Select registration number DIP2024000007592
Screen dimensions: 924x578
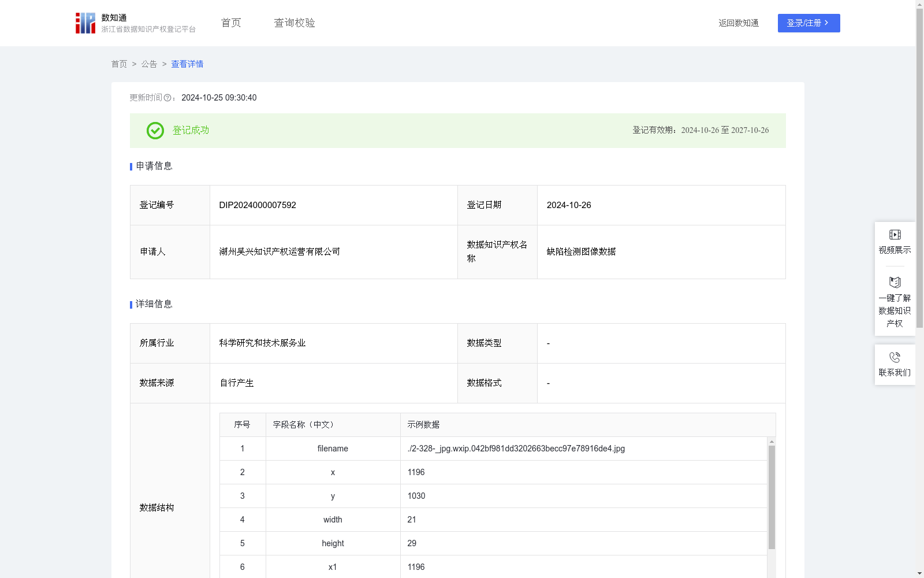258,205
